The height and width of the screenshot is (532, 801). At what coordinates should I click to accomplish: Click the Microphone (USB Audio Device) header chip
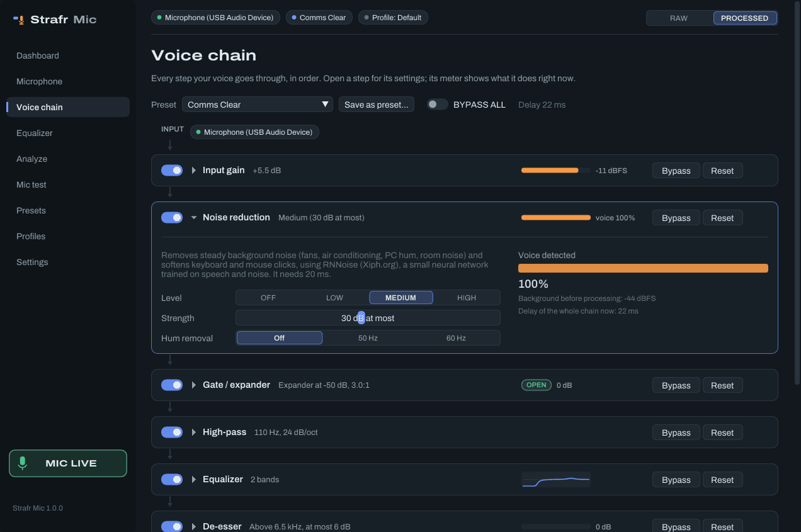pyautogui.click(x=216, y=18)
